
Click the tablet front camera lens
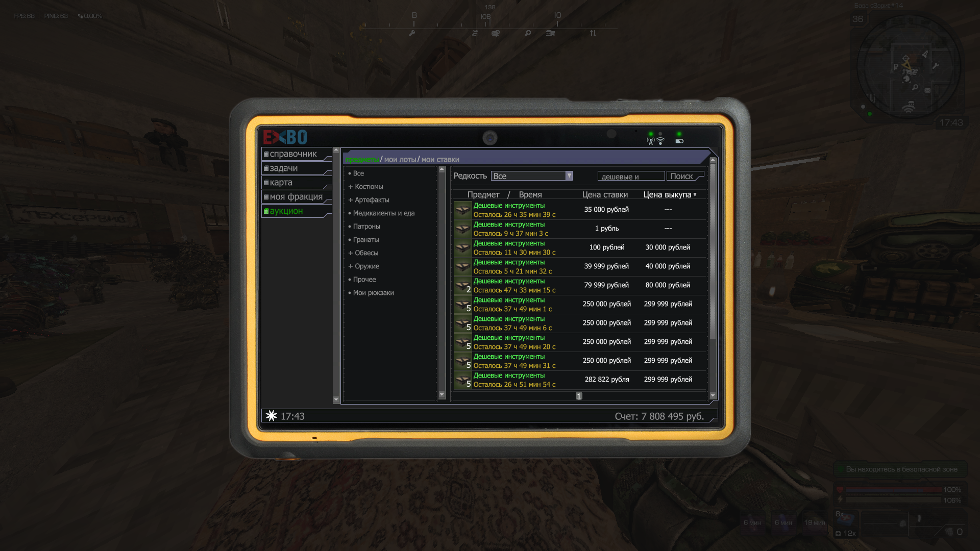coord(490,138)
